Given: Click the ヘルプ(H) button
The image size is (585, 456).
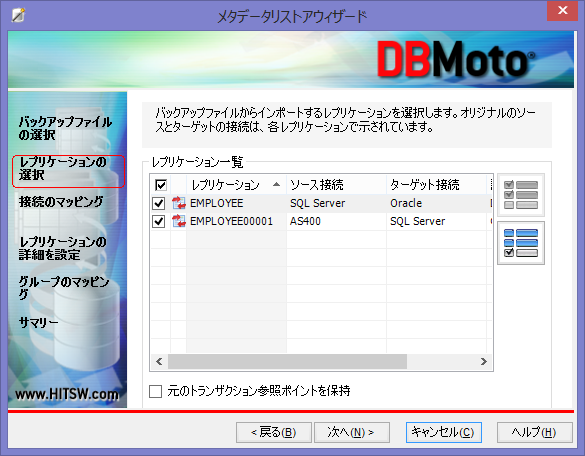Looking at the screenshot, I should [x=535, y=432].
